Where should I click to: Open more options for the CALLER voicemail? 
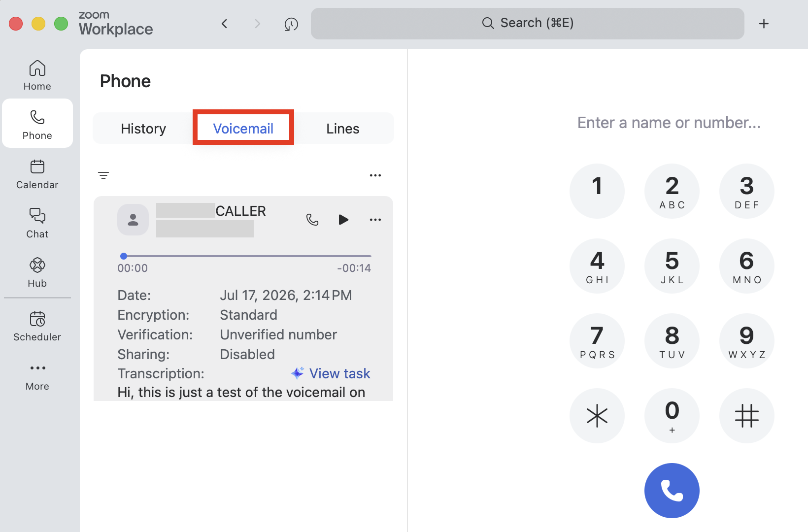pyautogui.click(x=375, y=220)
